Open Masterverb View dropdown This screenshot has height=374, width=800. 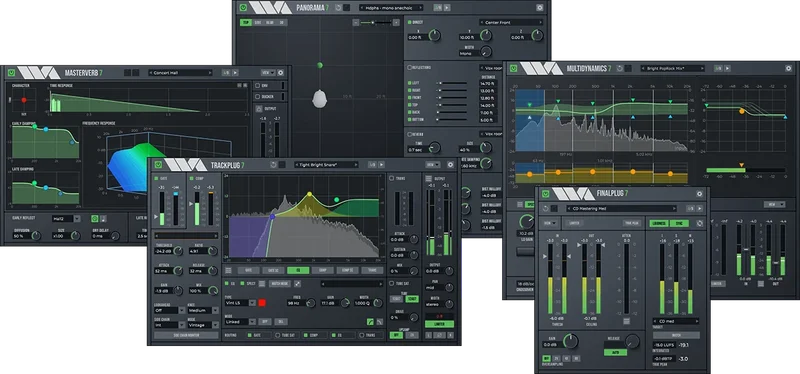tap(268, 72)
